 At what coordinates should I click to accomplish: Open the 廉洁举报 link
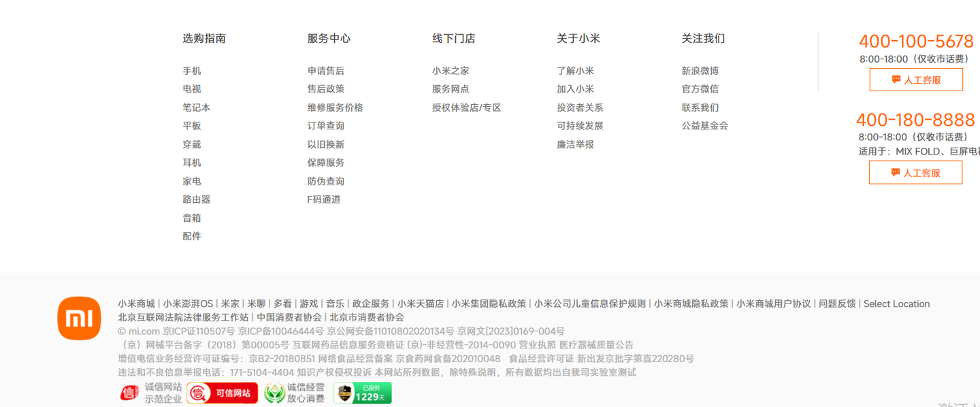pos(576,144)
